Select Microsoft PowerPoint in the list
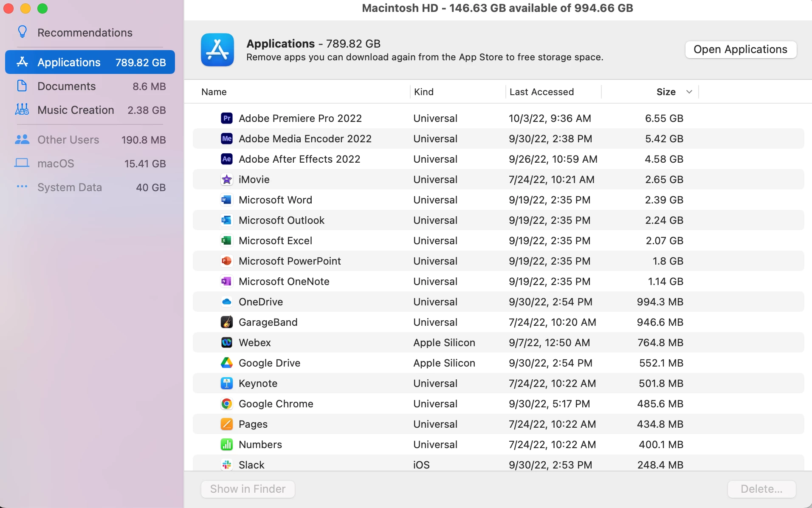 click(290, 261)
